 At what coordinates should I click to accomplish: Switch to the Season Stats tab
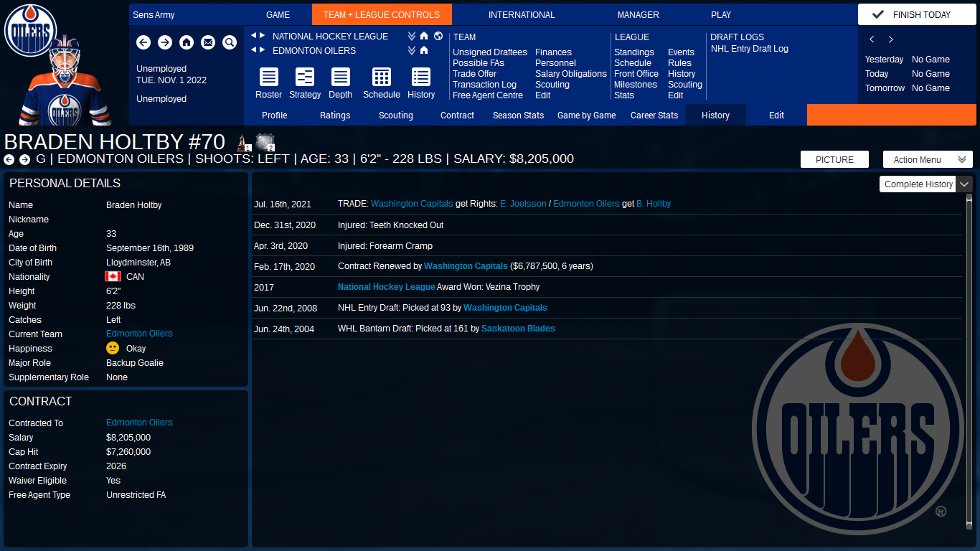pos(518,115)
